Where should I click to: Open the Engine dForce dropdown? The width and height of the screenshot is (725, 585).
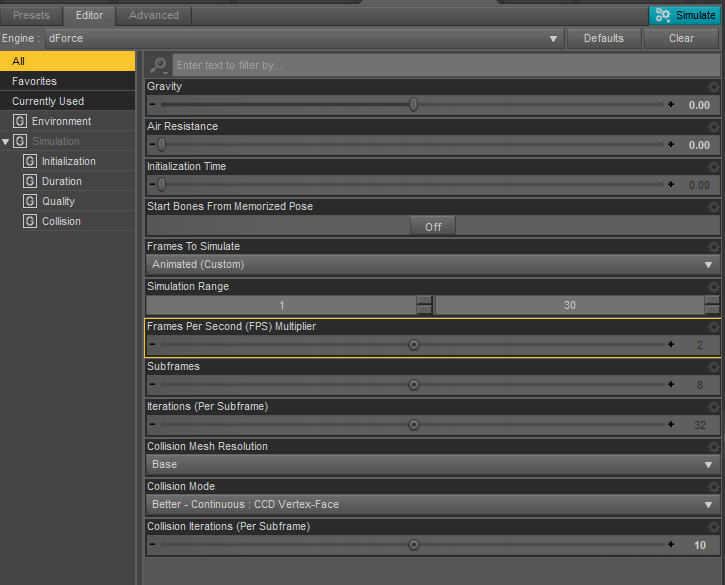coord(305,38)
